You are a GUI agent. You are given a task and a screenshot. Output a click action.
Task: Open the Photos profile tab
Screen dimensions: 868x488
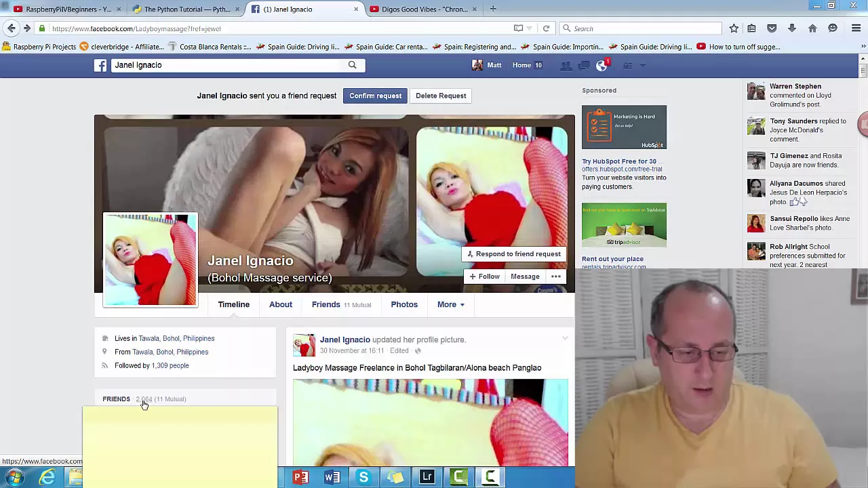(x=404, y=304)
